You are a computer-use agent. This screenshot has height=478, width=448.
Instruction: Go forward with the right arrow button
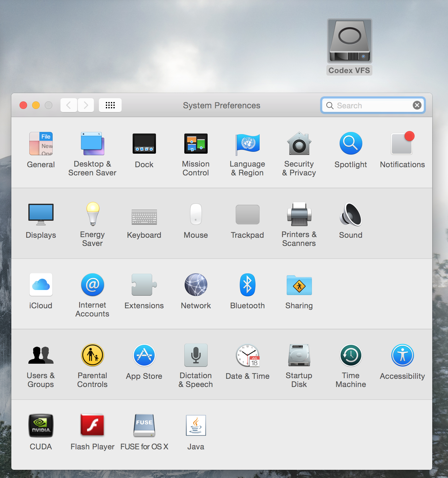point(86,105)
